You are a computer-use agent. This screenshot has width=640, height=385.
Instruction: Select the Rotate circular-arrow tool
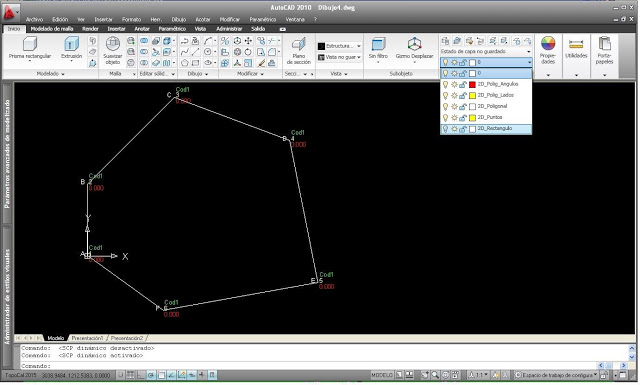click(248, 52)
